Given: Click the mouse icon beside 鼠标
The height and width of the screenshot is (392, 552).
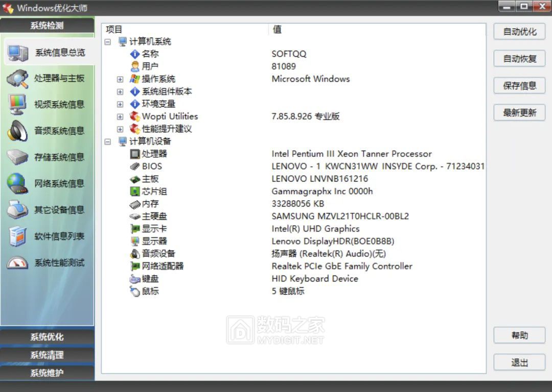Looking at the screenshot, I should pyautogui.click(x=135, y=291).
